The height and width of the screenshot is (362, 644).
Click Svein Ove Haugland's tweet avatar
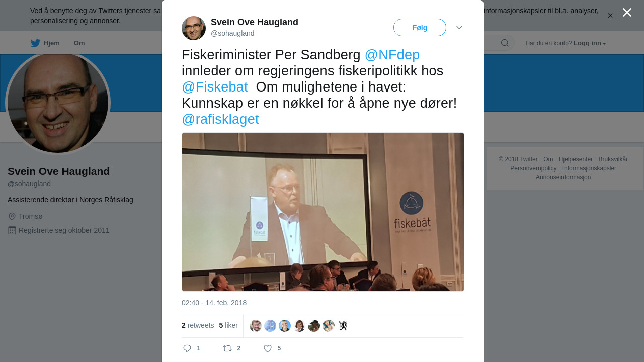click(194, 28)
